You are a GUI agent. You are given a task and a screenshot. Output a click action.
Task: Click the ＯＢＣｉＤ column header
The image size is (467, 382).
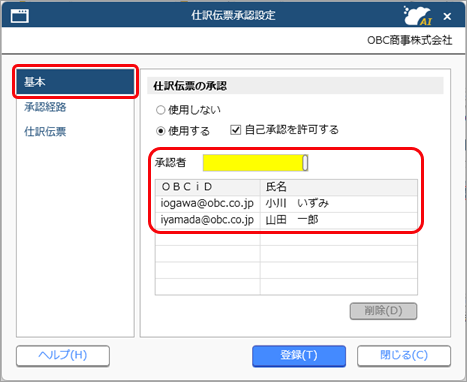208,187
